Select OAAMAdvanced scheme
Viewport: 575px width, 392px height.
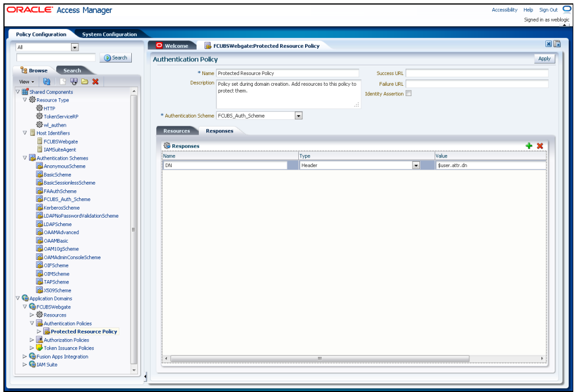coord(61,232)
